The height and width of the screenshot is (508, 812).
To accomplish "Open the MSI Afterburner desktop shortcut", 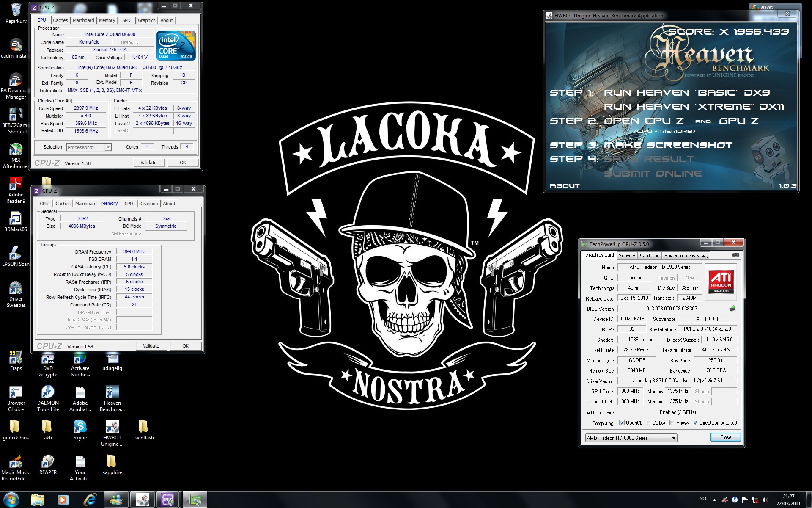I will [16, 155].
